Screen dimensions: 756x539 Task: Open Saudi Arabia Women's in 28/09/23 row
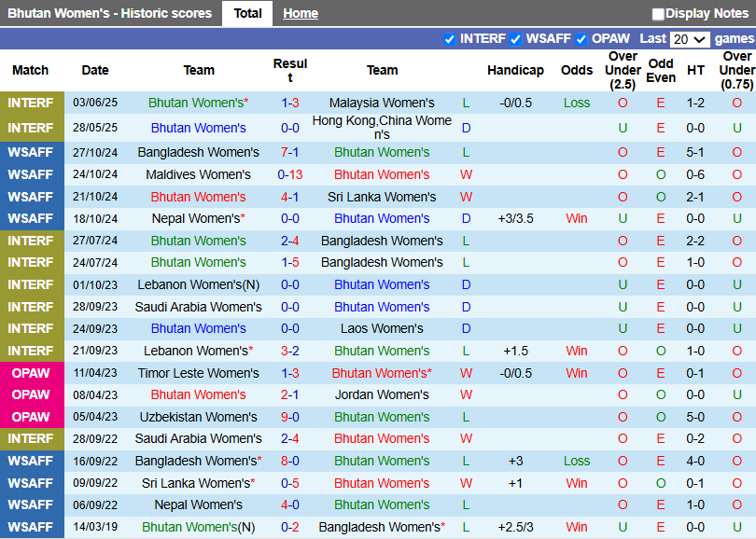[198, 307]
